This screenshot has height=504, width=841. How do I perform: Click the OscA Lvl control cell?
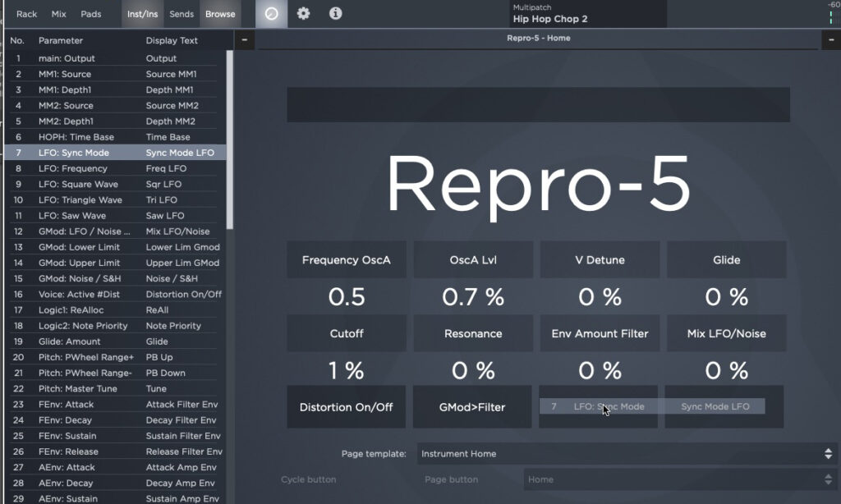pyautogui.click(x=473, y=259)
